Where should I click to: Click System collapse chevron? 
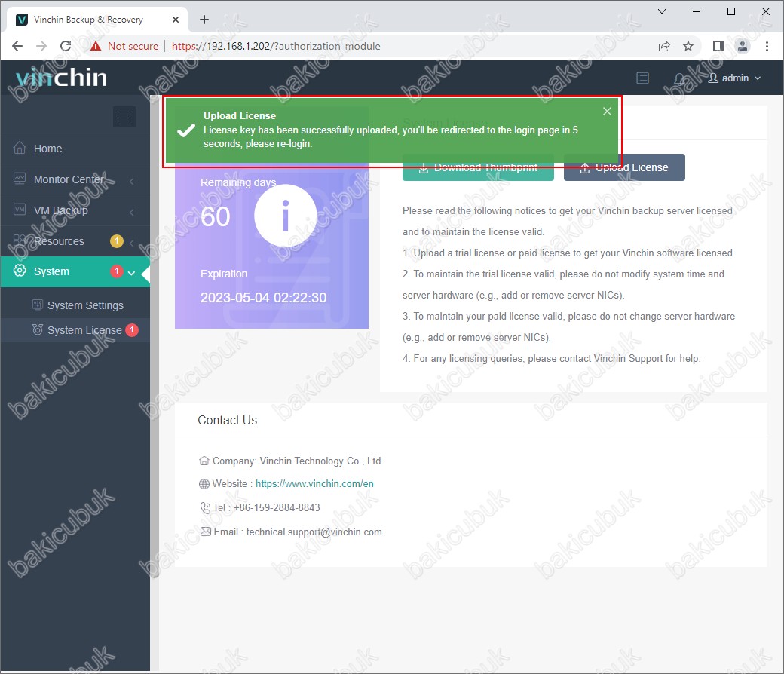click(x=131, y=273)
